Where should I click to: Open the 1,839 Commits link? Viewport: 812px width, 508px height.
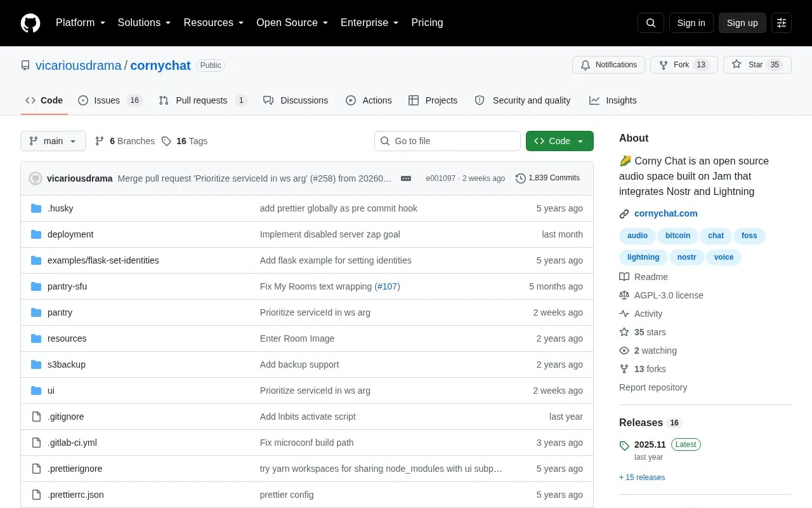(x=548, y=178)
